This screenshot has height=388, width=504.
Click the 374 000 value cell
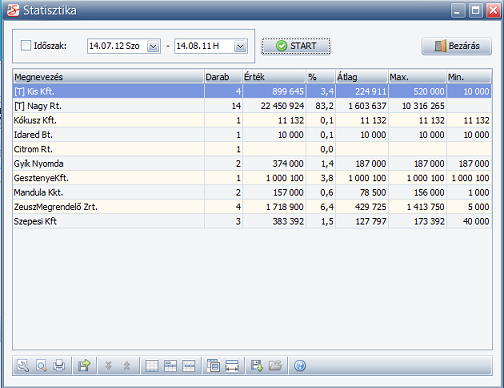(x=274, y=164)
